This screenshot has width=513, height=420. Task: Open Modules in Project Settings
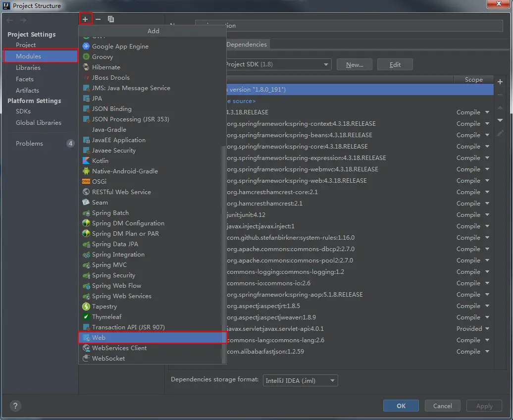[x=41, y=56]
